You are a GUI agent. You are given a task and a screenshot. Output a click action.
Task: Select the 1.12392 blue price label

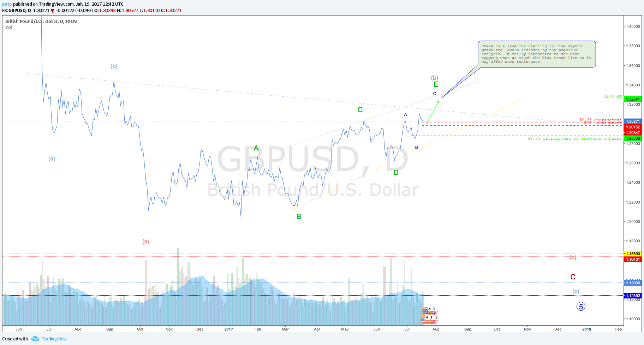(633, 296)
